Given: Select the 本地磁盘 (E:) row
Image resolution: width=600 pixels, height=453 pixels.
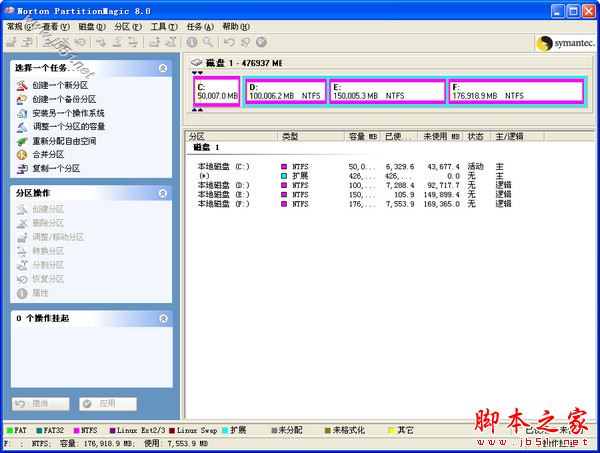Looking at the screenshot, I should tap(354, 195).
